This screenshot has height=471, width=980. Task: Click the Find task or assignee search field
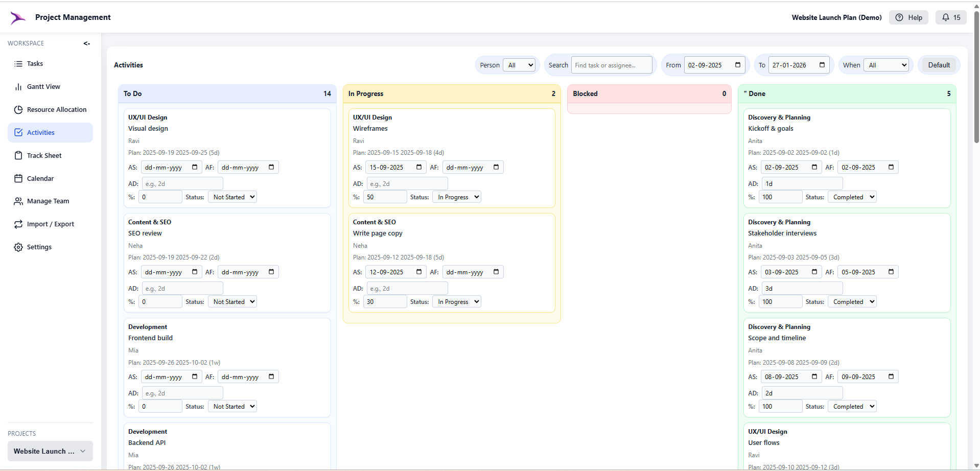point(611,65)
